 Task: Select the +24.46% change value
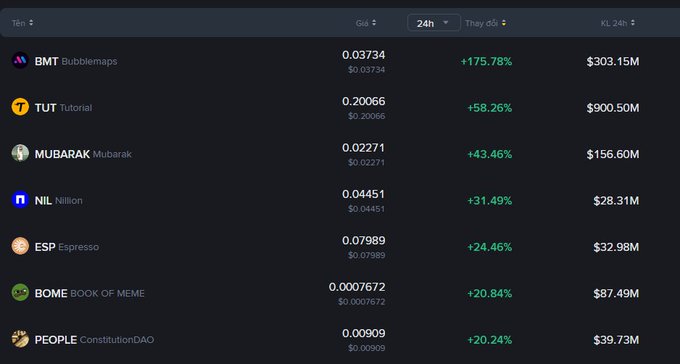[490, 247]
